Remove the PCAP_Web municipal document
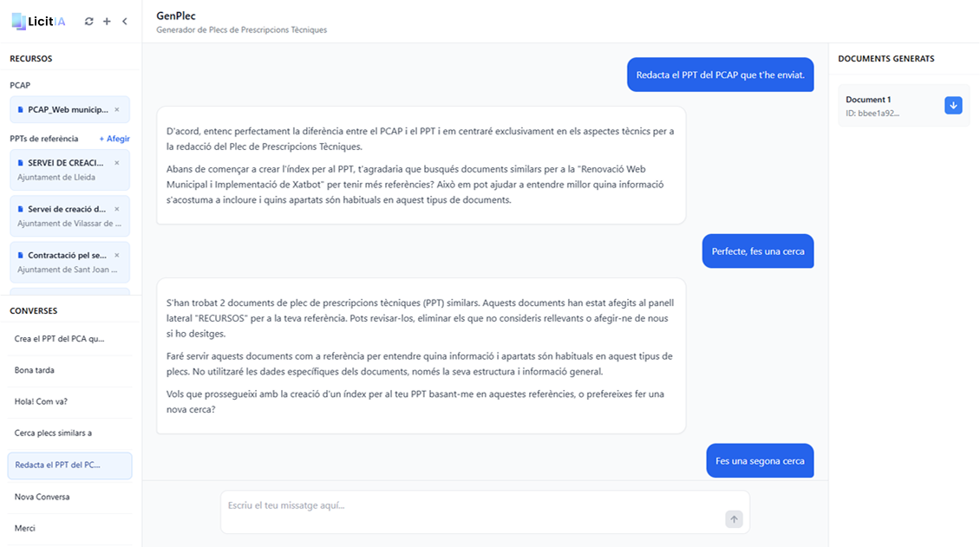 pyautogui.click(x=117, y=110)
